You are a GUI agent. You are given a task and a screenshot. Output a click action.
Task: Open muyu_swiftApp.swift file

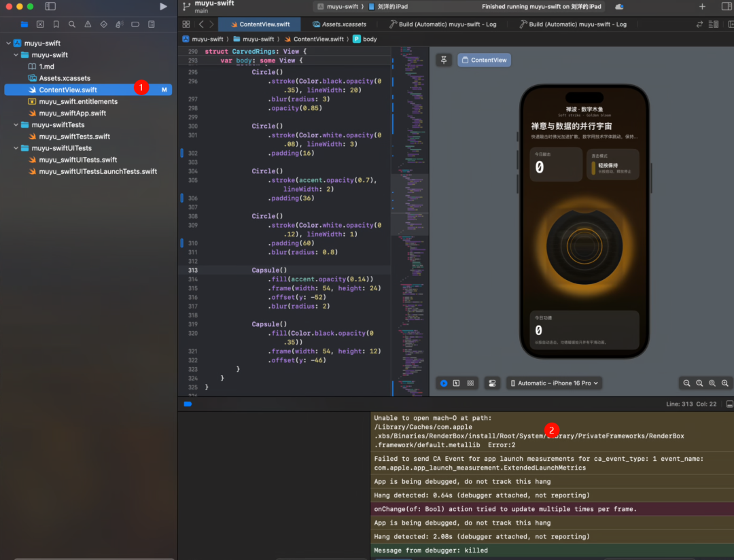tap(67, 113)
